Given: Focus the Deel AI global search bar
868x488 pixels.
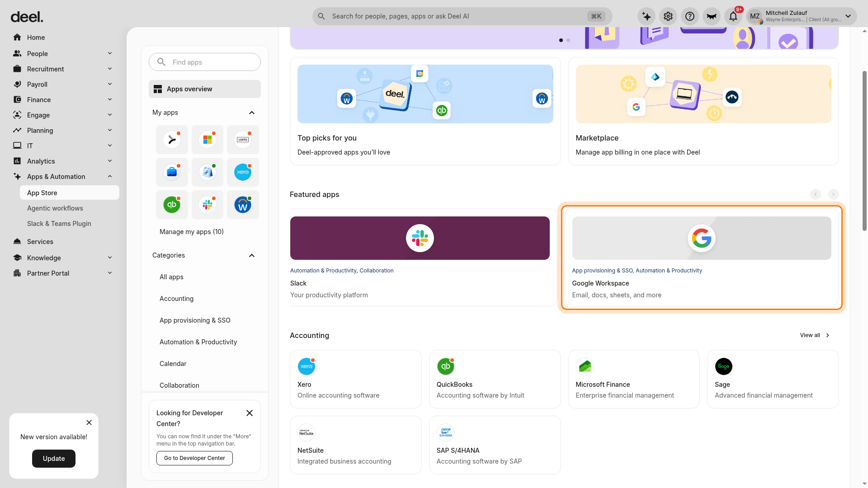Looking at the screenshot, I should click(462, 16).
